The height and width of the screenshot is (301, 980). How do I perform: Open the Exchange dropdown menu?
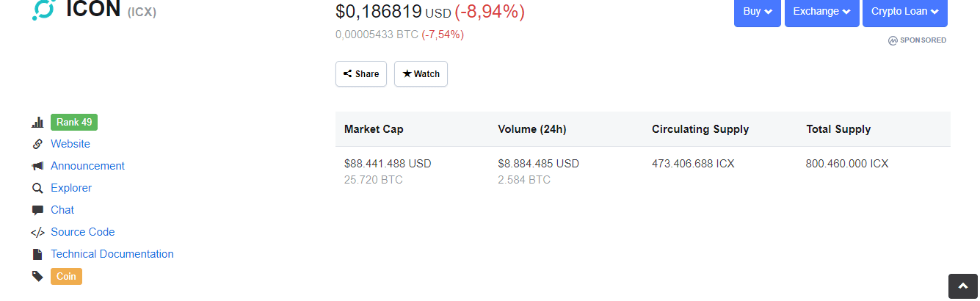tap(821, 12)
